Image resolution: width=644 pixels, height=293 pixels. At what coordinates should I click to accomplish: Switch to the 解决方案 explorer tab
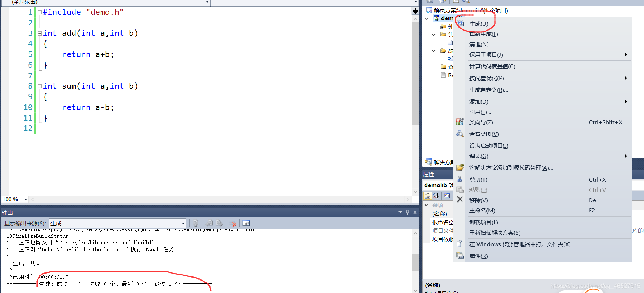pos(439,162)
